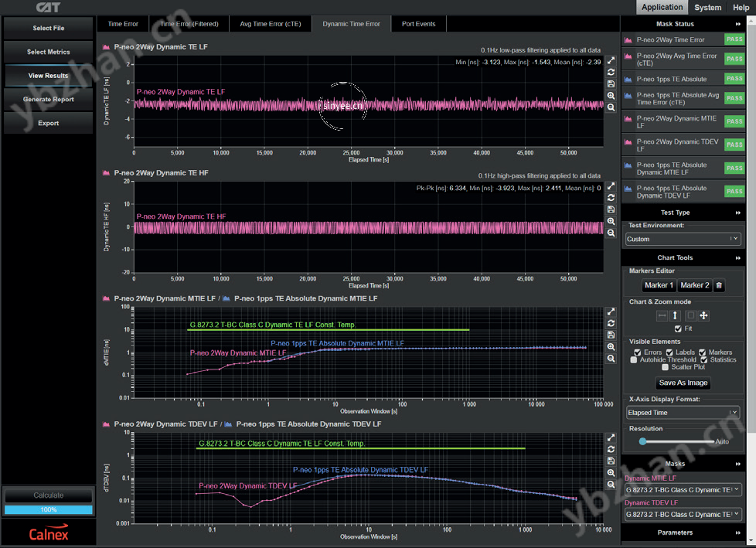The width and height of the screenshot is (756, 548).
Task: Select horizontal zoom mode icon
Action: 662,315
